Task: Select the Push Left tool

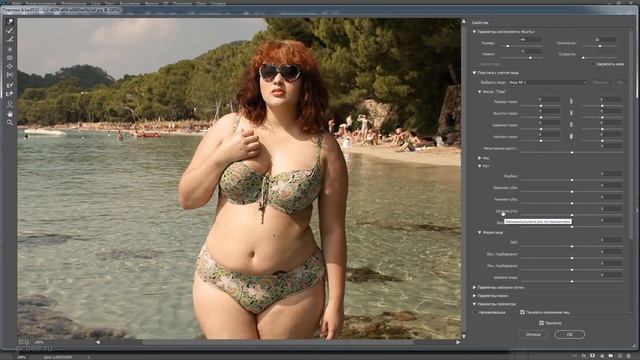Action: point(10,76)
